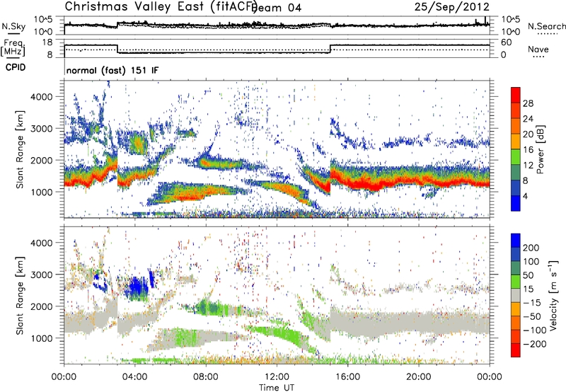This screenshot has height=392, width=566.
Task: Click the dark blue Power colorbar segment
Action: coord(516,188)
